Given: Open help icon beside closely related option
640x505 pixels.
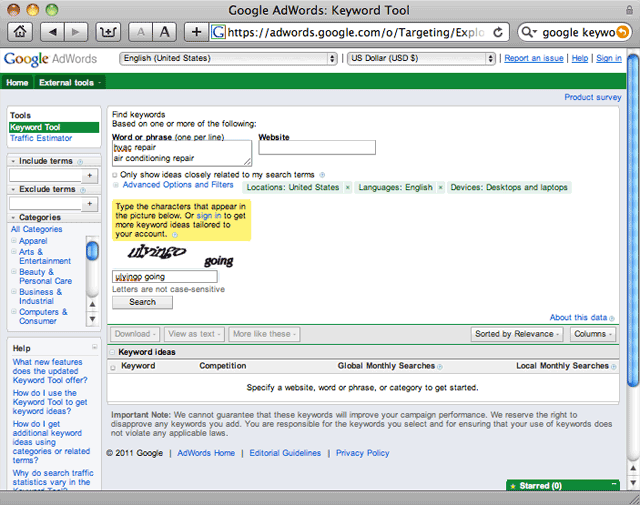Looking at the screenshot, I should [x=322, y=175].
